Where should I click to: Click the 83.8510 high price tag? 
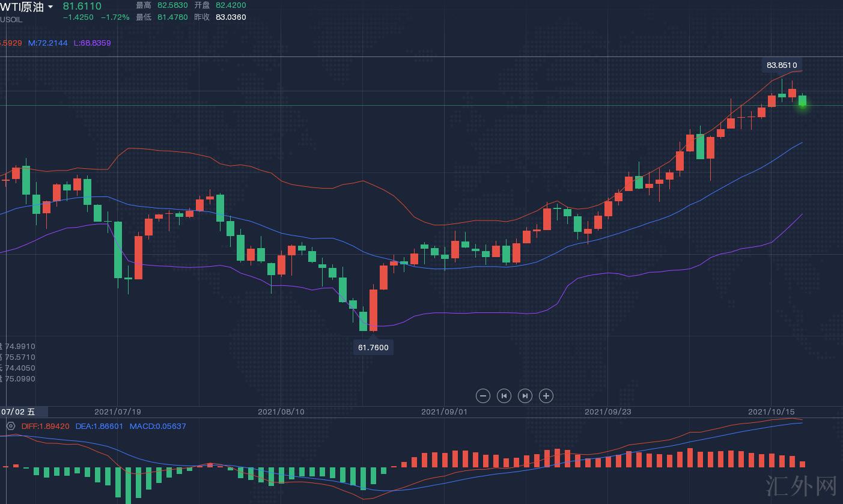782,65
